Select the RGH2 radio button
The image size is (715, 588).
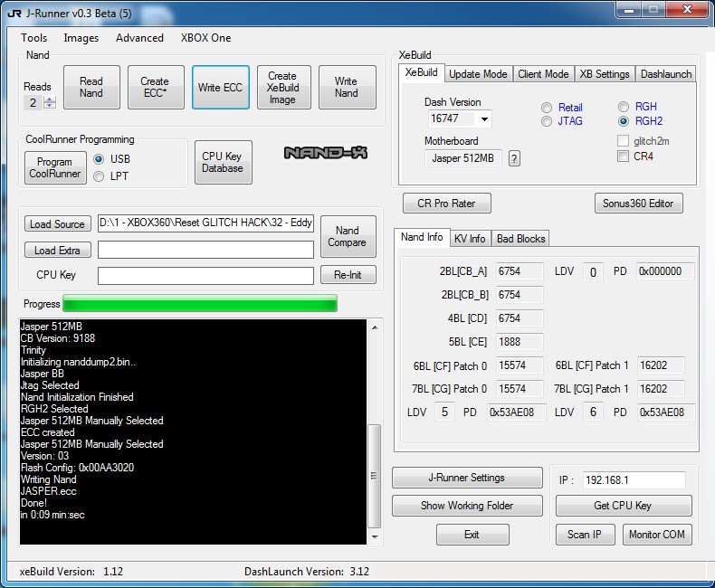[x=624, y=121]
